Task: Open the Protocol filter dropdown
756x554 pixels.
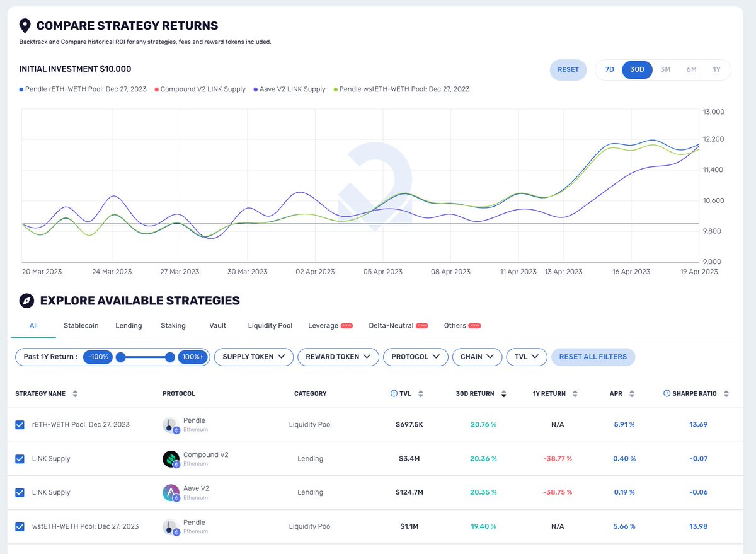Action: [416, 357]
